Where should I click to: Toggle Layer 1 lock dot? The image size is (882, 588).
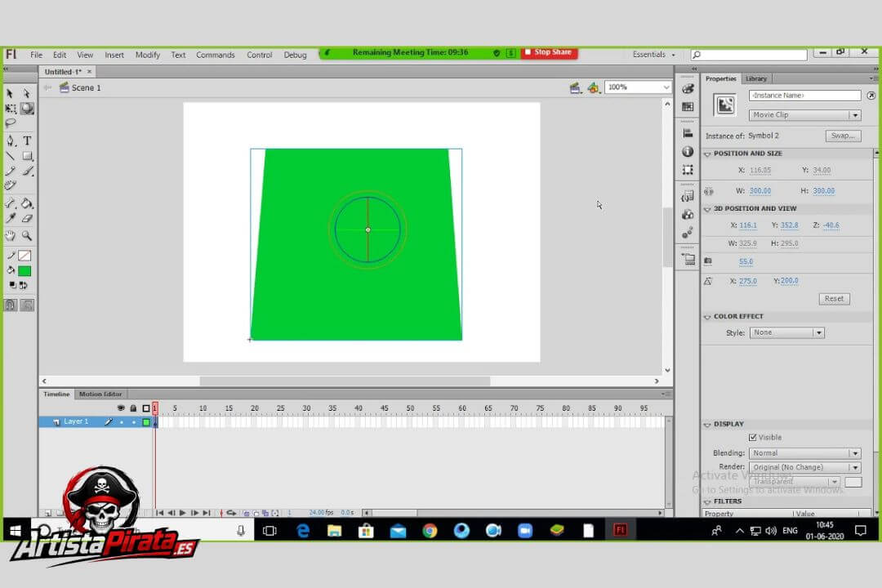134,422
